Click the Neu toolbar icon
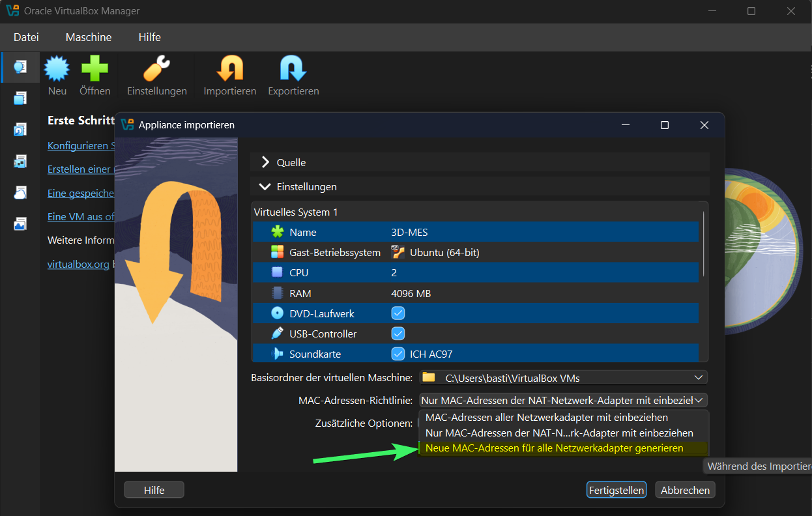The width and height of the screenshot is (812, 516). coord(57,68)
